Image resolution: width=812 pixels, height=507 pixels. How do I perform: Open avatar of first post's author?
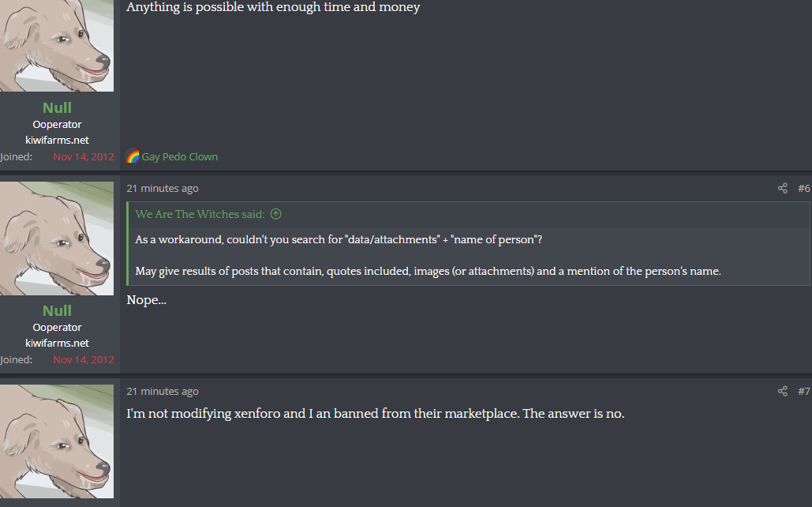click(57, 46)
